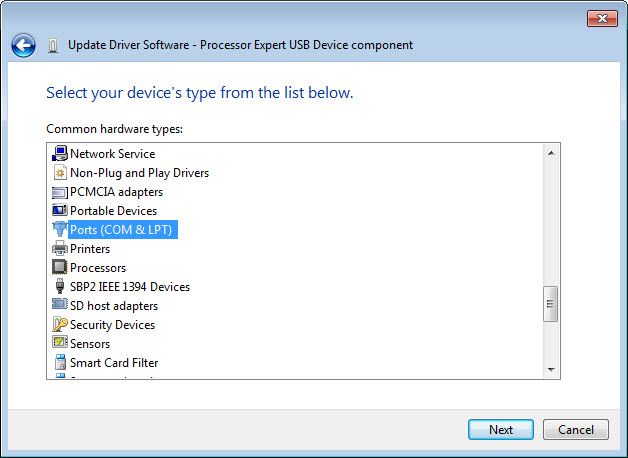This screenshot has width=628, height=458.
Task: Click the Security Devices key icon
Action: (60, 324)
